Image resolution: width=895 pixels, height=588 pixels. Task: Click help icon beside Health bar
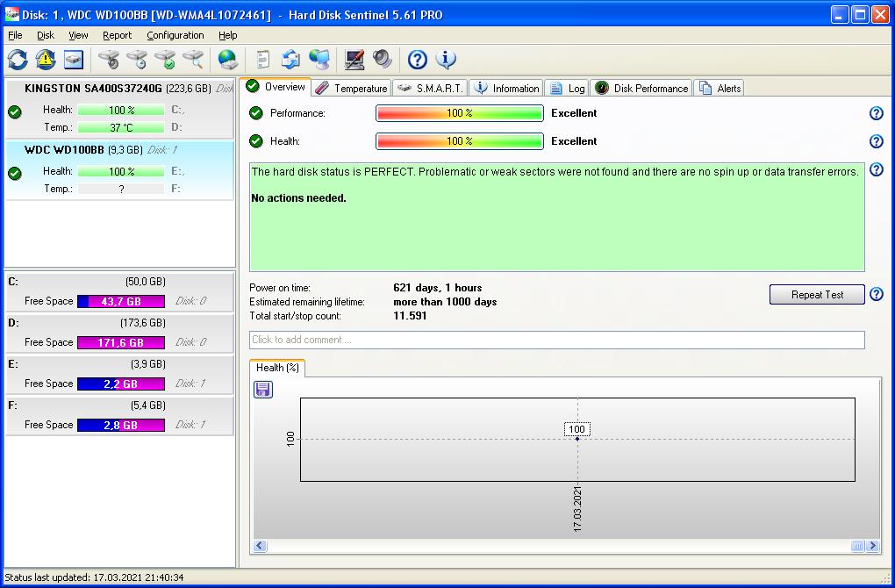pyautogui.click(x=877, y=141)
